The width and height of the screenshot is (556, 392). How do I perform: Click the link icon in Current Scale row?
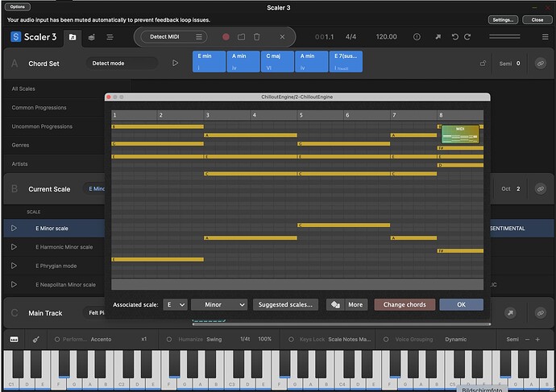pyautogui.click(x=541, y=188)
